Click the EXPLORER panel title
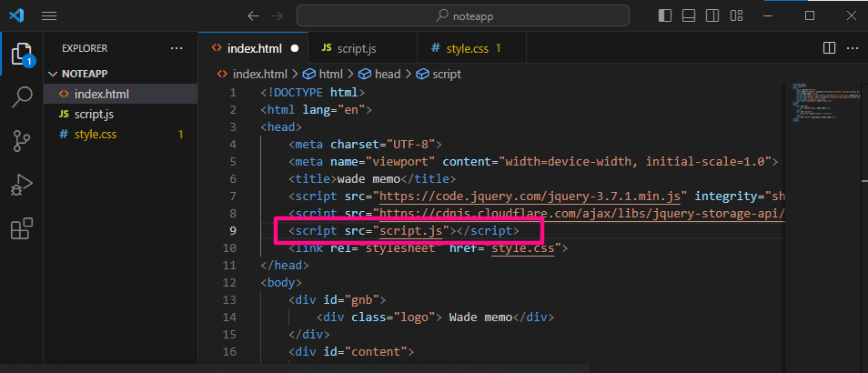Viewport: 868px width, 373px height. pyautogui.click(x=85, y=49)
